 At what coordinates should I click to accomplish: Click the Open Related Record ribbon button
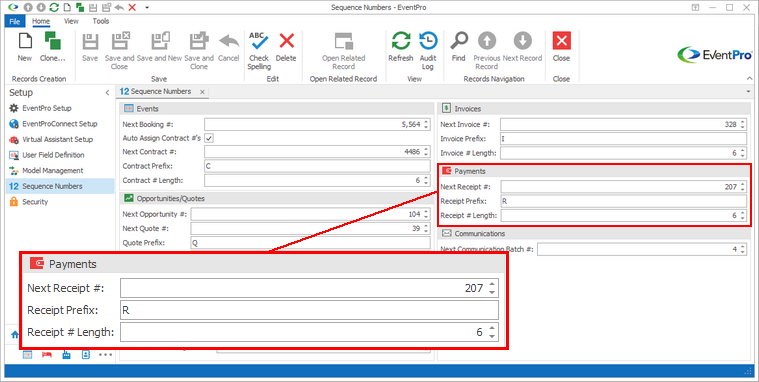(x=344, y=50)
